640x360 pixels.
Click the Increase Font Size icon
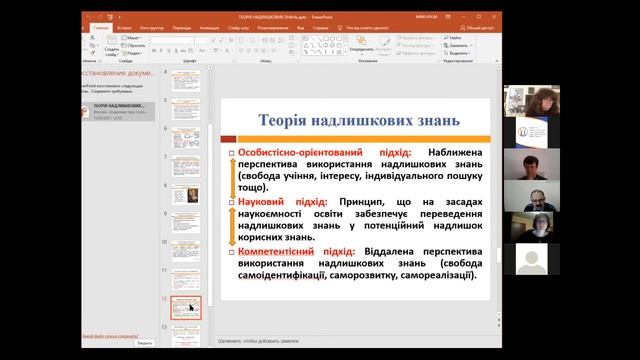point(214,40)
